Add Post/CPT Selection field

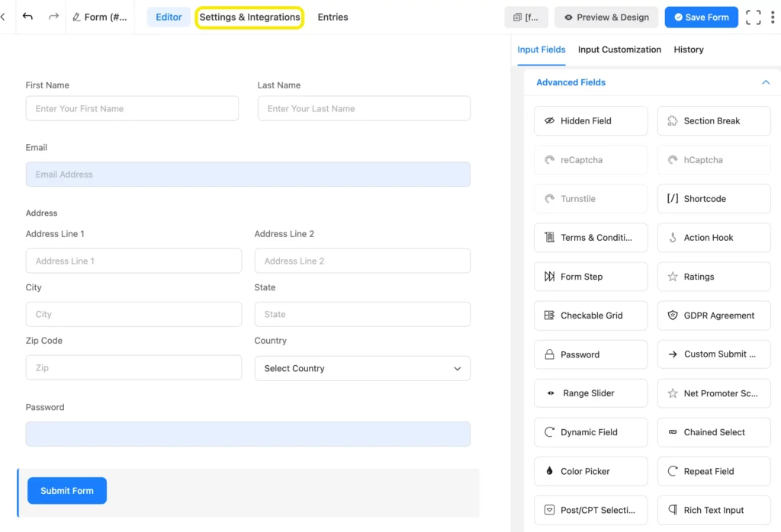[590, 510]
